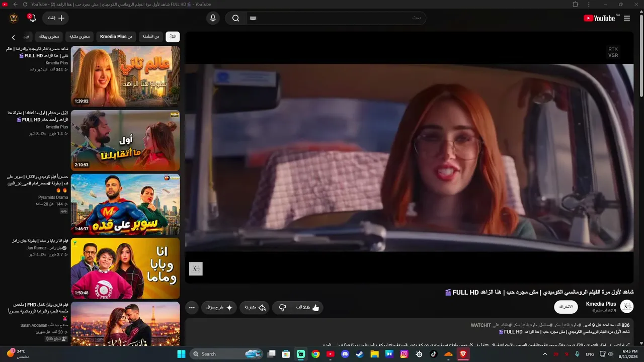Open File Explorer from the taskbar
Viewport: 644px width, 362px height.
[374, 354]
